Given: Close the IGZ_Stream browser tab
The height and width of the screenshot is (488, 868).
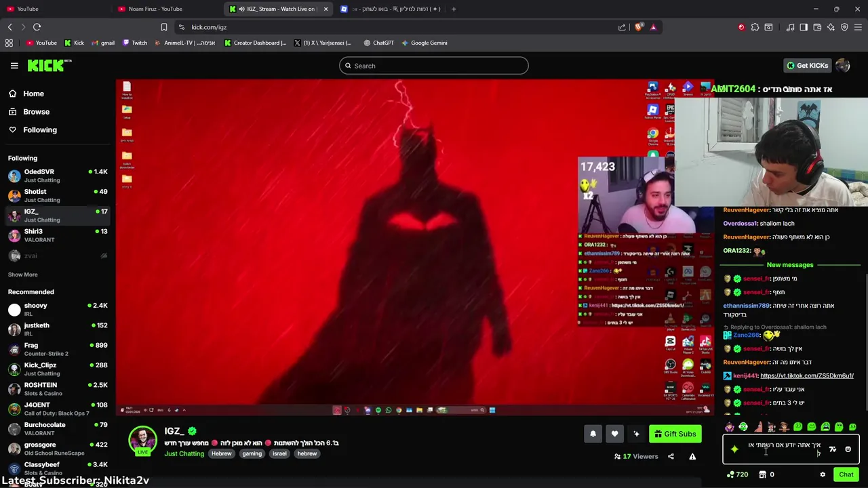Looking at the screenshot, I should point(325,9).
